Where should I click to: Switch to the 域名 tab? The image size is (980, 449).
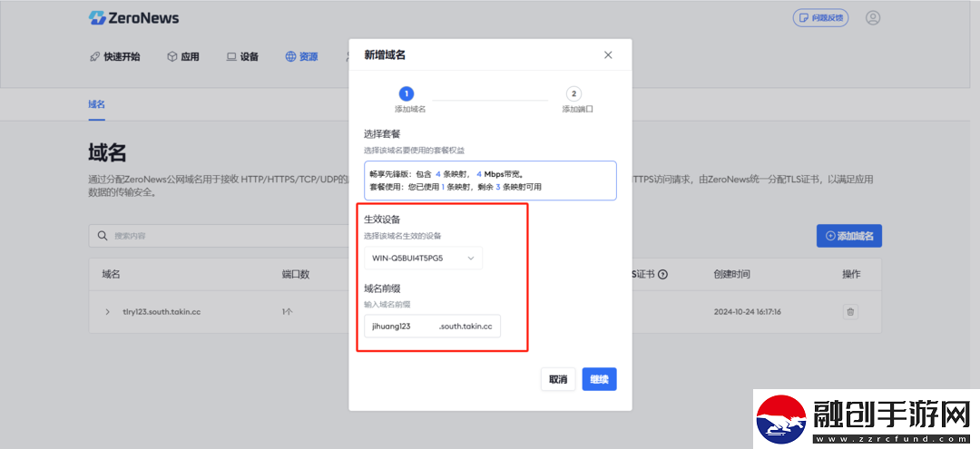tap(97, 104)
